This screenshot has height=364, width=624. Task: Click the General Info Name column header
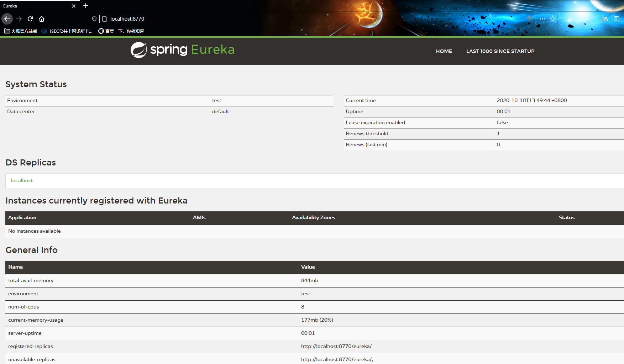pyautogui.click(x=16, y=267)
